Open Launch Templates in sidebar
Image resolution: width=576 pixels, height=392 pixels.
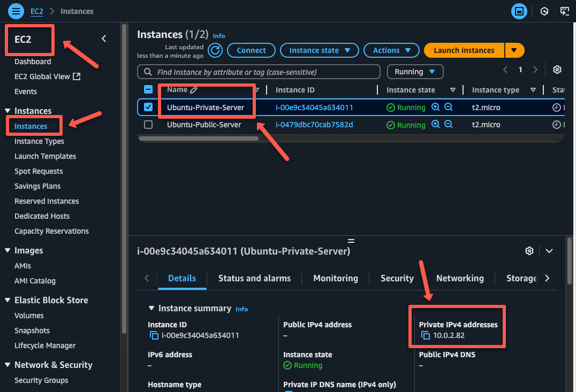(x=45, y=156)
